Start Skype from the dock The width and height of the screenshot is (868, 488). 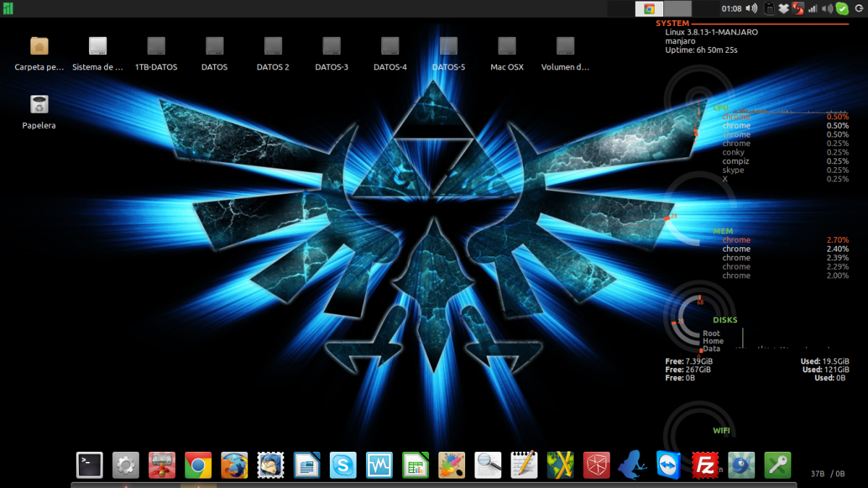click(343, 465)
